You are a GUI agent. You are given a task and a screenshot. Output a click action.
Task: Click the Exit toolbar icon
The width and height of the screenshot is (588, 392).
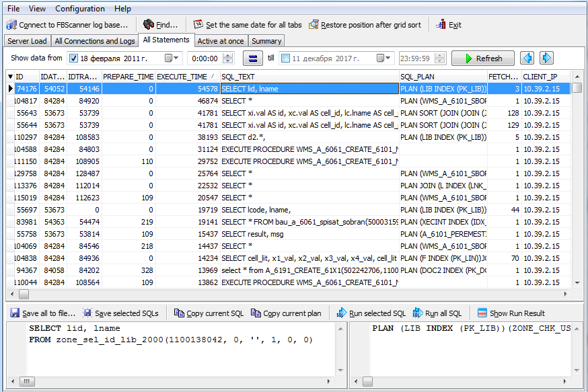pyautogui.click(x=441, y=25)
